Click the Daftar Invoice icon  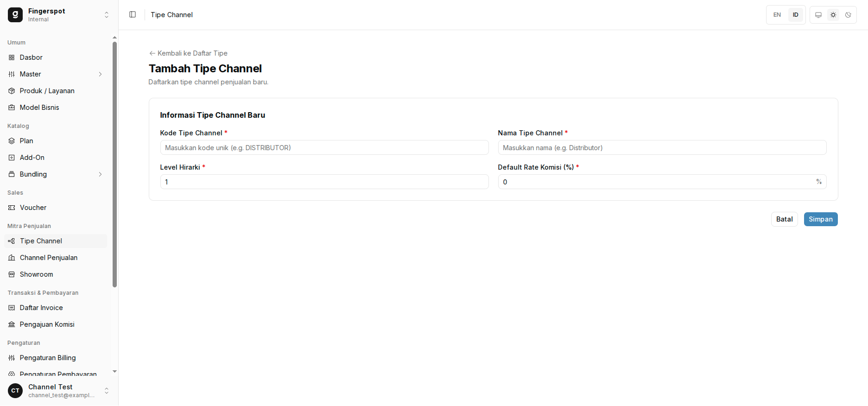[x=12, y=308]
